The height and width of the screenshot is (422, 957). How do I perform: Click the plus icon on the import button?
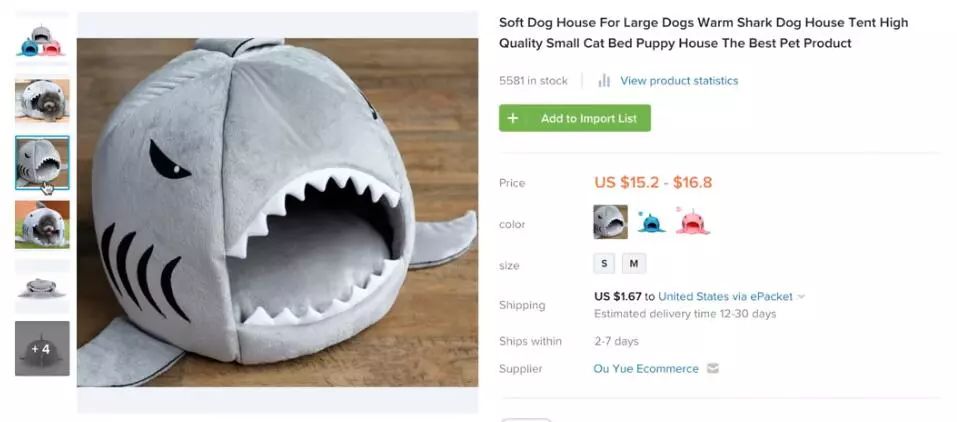[x=513, y=118]
